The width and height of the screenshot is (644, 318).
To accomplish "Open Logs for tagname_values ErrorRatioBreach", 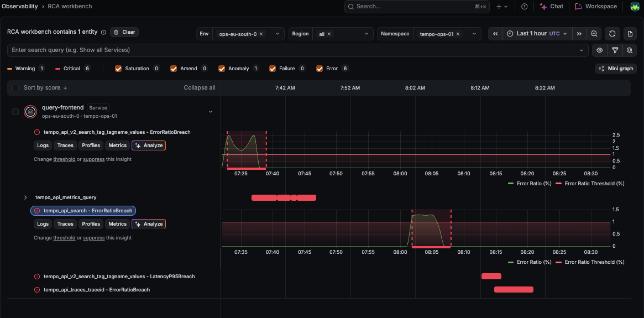I will point(43,145).
